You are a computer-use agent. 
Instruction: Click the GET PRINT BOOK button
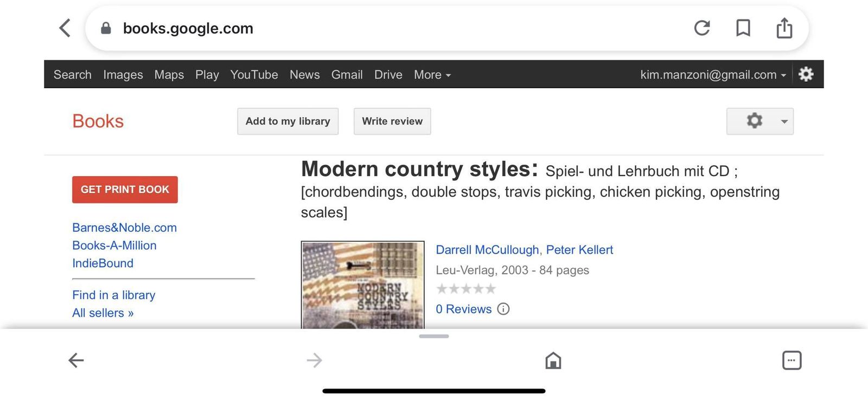(125, 190)
